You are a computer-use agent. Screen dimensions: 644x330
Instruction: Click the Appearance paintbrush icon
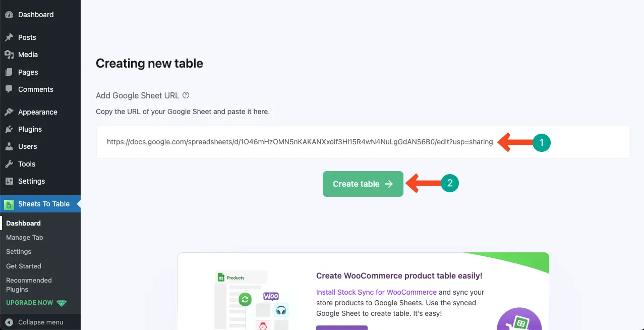click(x=9, y=112)
